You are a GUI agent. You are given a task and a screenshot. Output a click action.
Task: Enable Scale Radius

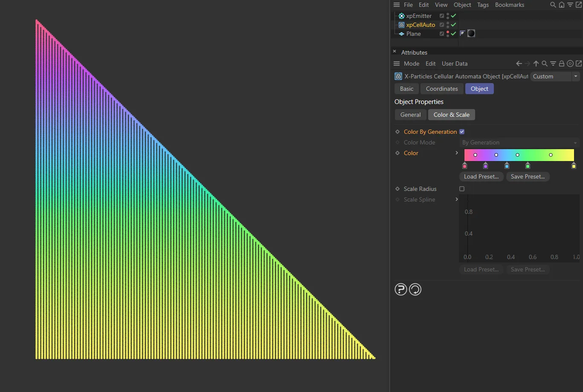point(462,189)
